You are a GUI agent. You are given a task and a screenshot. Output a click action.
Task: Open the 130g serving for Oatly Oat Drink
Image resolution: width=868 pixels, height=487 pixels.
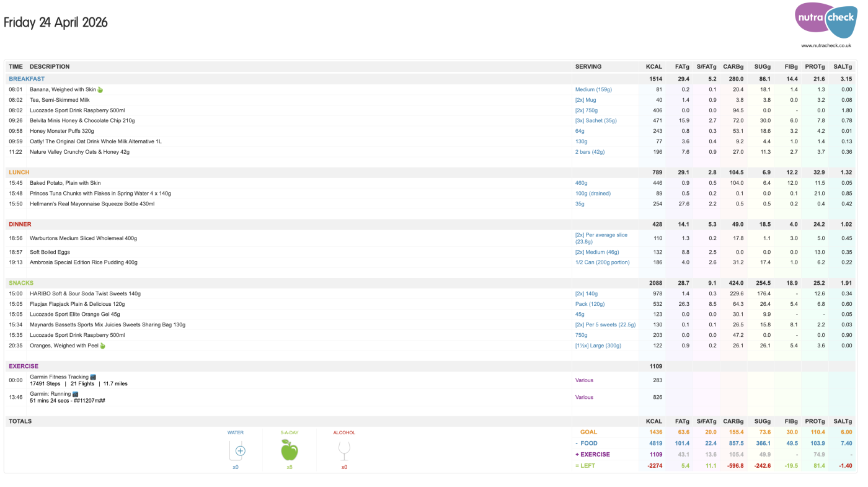tap(581, 141)
